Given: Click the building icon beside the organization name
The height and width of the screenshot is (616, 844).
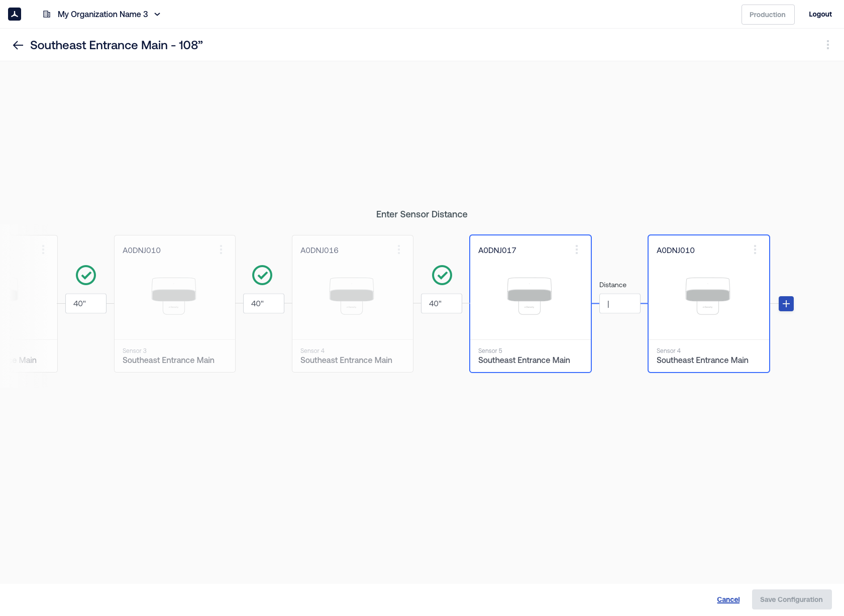Looking at the screenshot, I should pyautogui.click(x=47, y=14).
